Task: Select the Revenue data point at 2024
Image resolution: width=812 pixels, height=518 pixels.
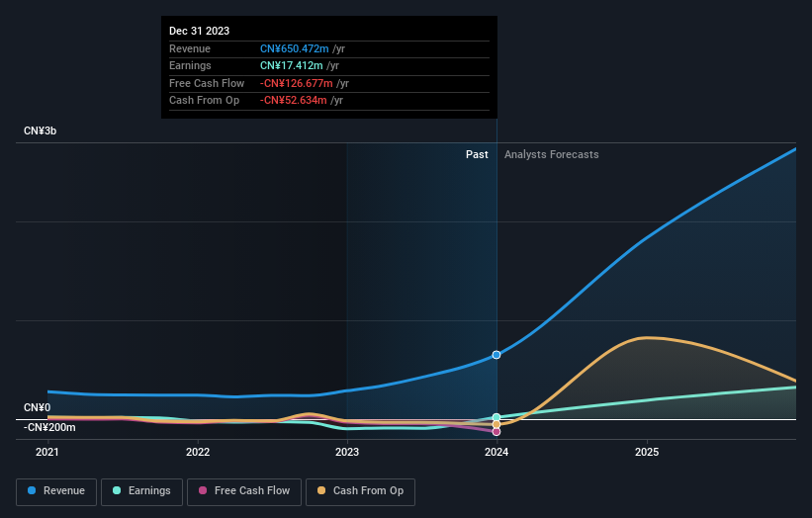Action: [x=496, y=355]
